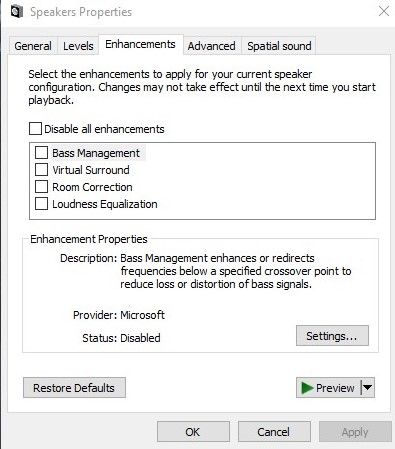Screen dimensions: 395x449
Task: Click Restore Defaults button
Action: point(74,388)
